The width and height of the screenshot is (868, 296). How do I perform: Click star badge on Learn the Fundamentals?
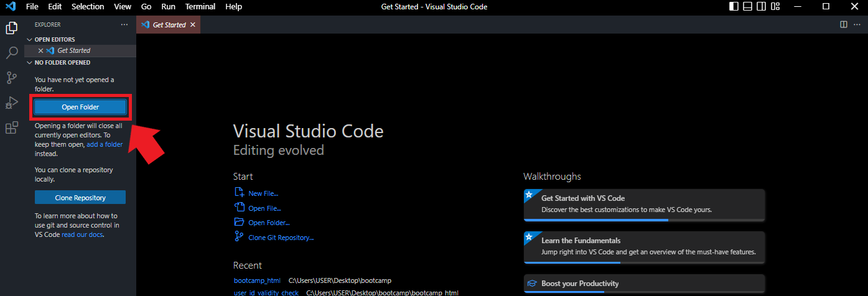point(528,237)
